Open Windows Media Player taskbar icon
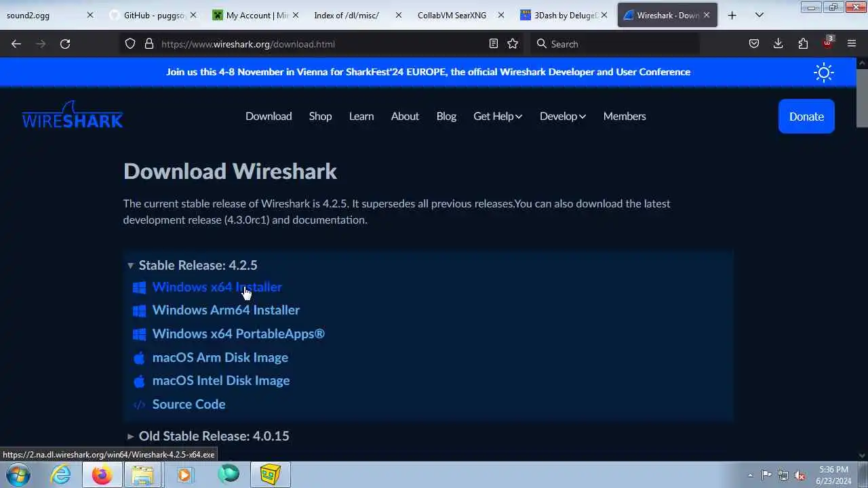 coord(184,475)
